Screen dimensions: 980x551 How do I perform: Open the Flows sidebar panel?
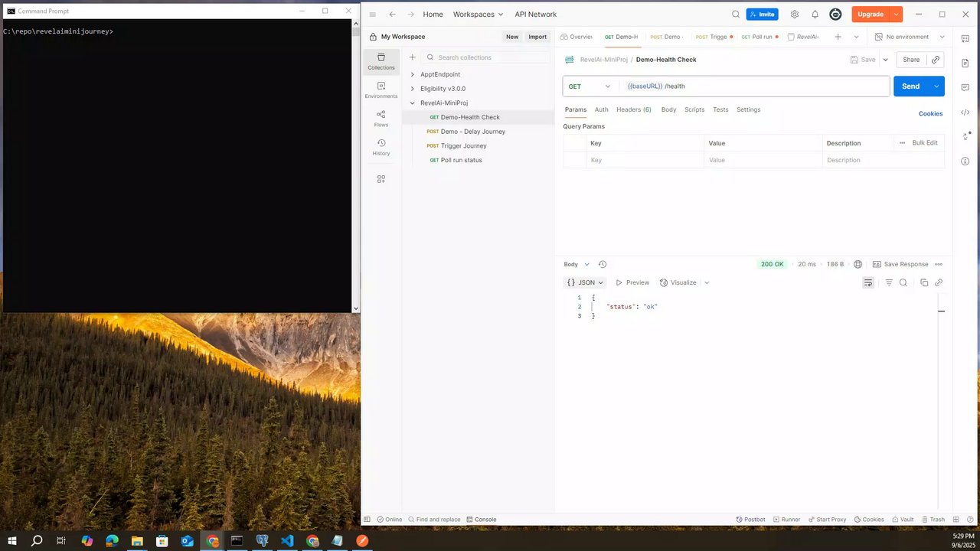point(381,119)
